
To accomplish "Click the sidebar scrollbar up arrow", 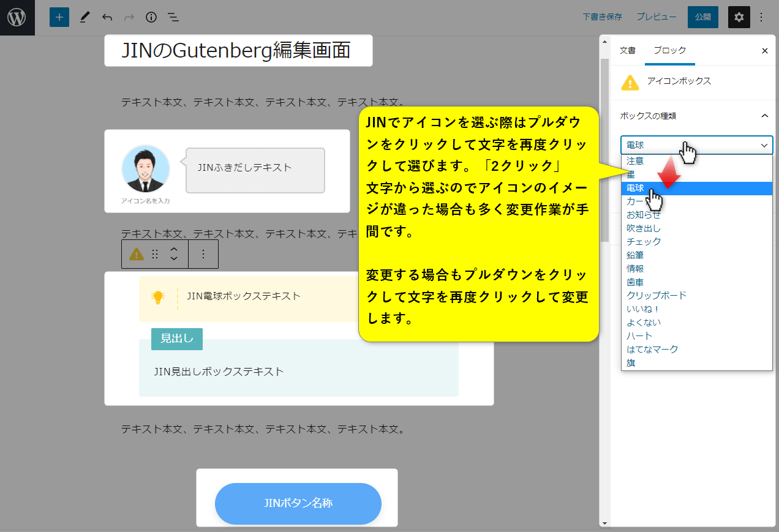I will 605,42.
